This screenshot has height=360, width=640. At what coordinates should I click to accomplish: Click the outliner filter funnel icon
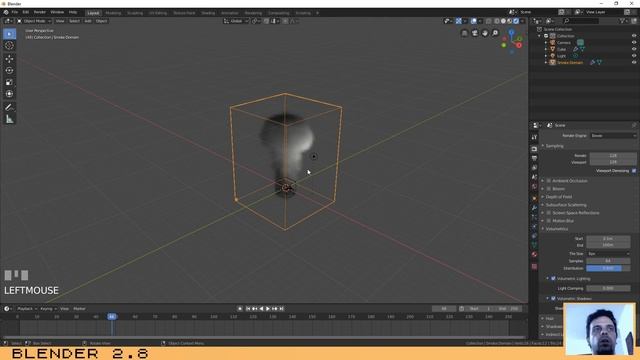click(623, 21)
